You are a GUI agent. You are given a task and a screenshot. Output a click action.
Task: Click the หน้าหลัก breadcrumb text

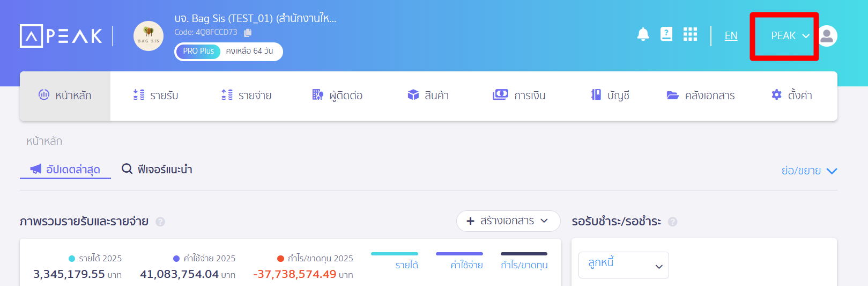pyautogui.click(x=44, y=141)
